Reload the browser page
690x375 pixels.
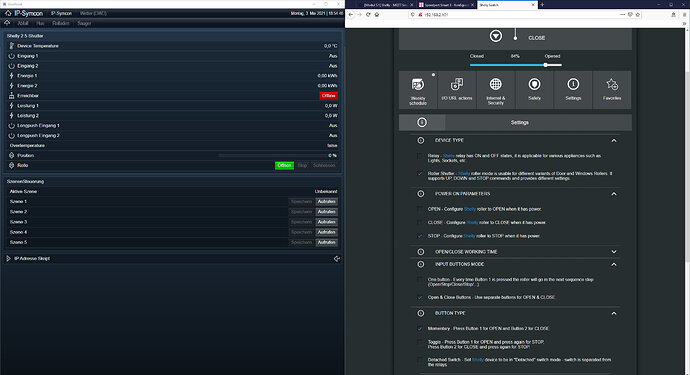tap(368, 15)
